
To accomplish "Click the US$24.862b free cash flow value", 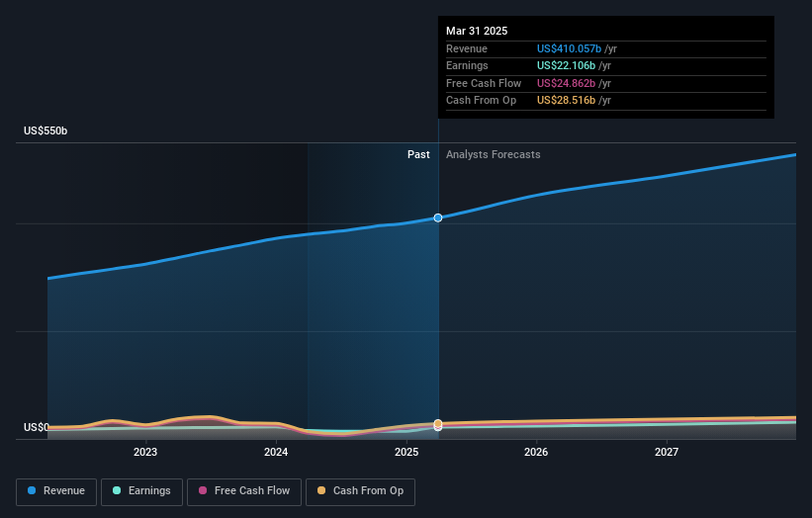I will coord(566,83).
